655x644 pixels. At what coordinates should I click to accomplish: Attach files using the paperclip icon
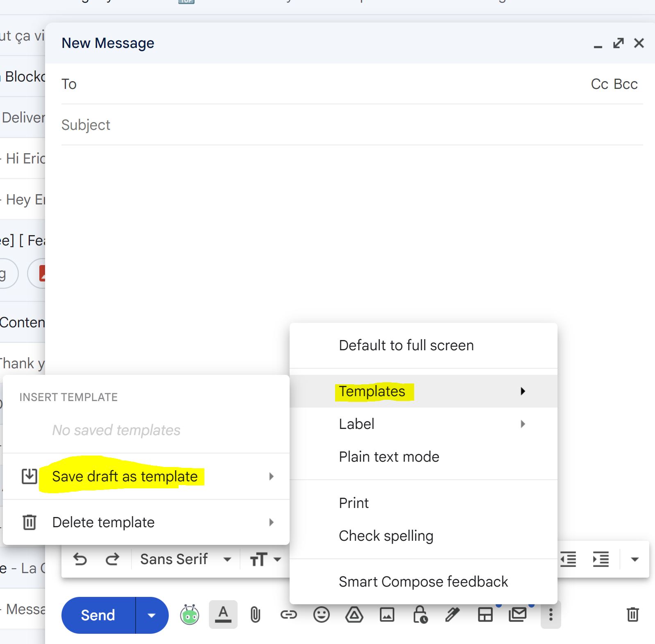[x=255, y=615]
